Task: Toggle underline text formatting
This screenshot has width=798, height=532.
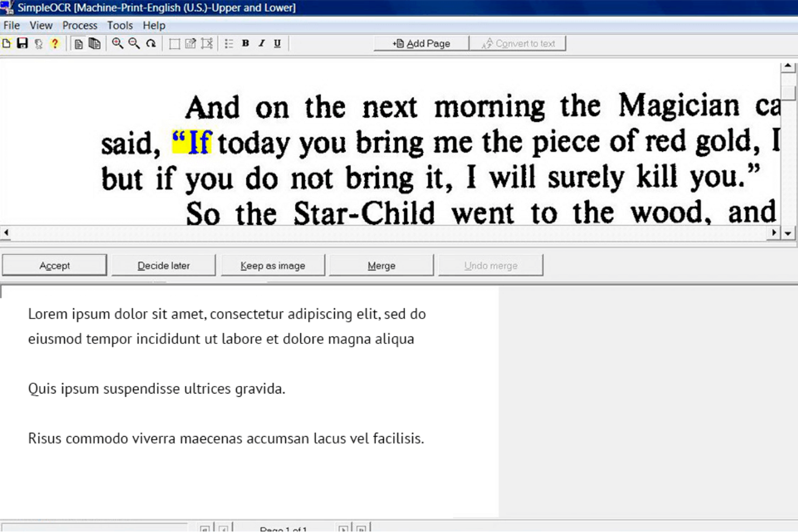Action: click(x=277, y=44)
